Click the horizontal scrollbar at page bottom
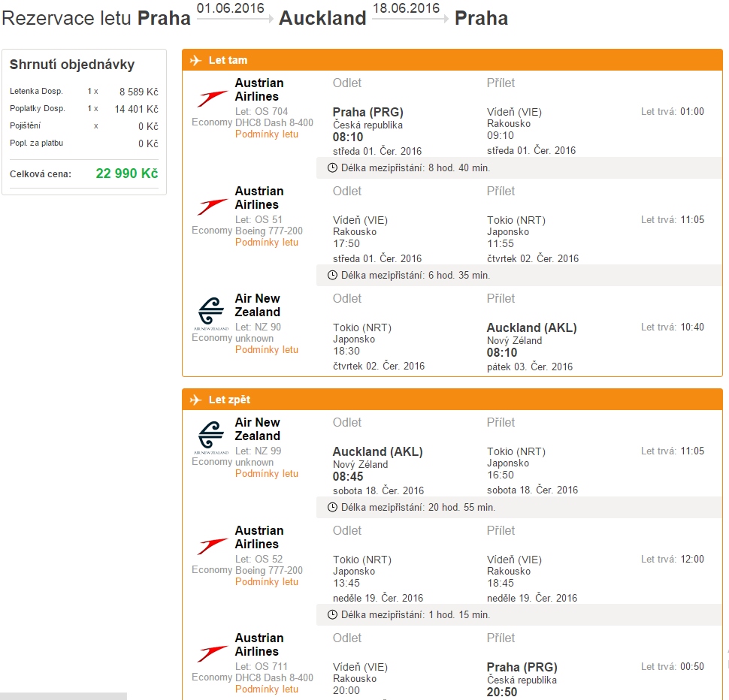729x700 pixels. (63, 696)
